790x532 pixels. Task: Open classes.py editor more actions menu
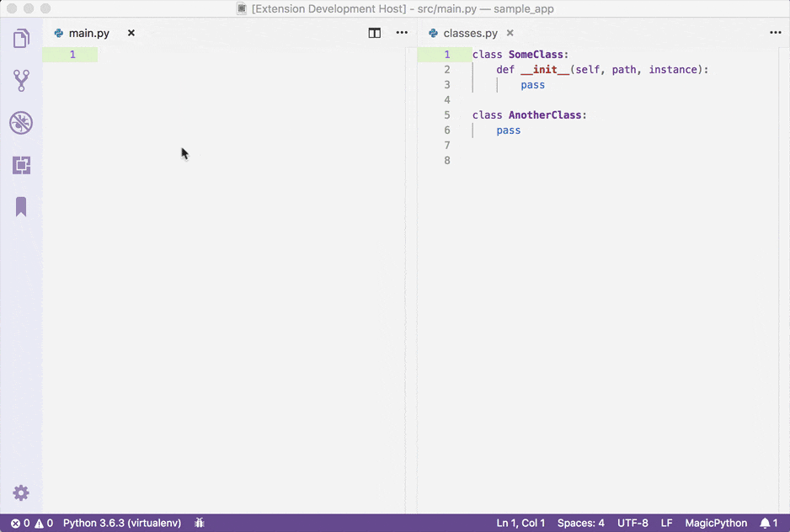coord(776,33)
